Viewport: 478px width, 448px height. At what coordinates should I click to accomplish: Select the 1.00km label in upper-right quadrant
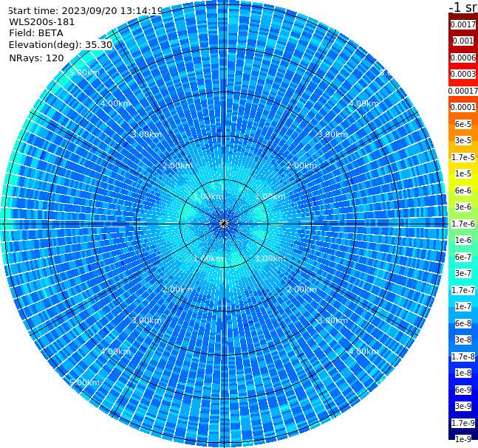point(270,196)
